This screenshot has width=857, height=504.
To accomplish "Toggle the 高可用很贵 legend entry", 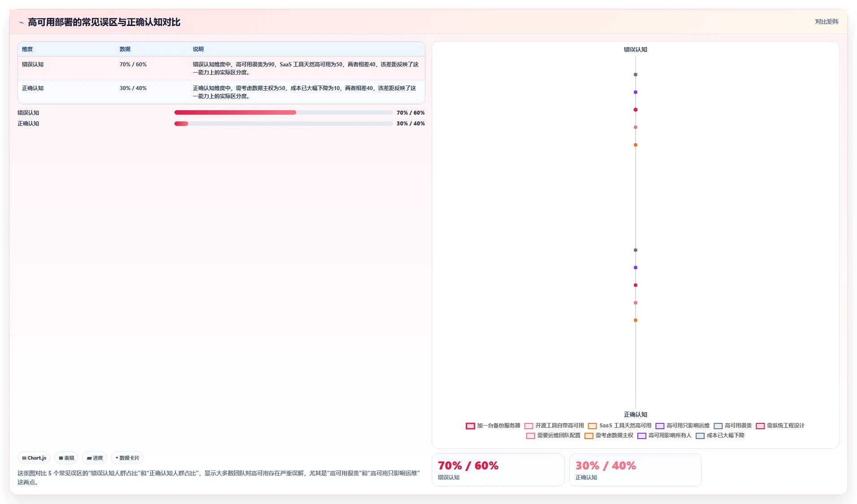I will tap(732, 426).
